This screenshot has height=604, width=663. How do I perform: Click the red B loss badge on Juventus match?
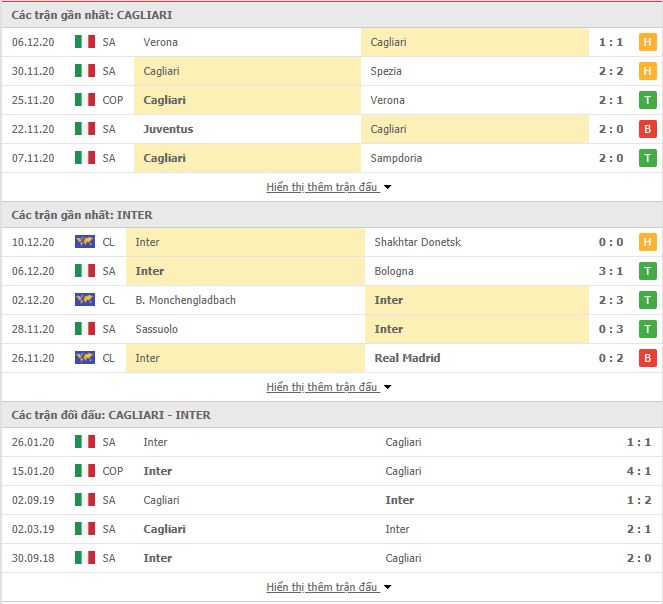[647, 129]
